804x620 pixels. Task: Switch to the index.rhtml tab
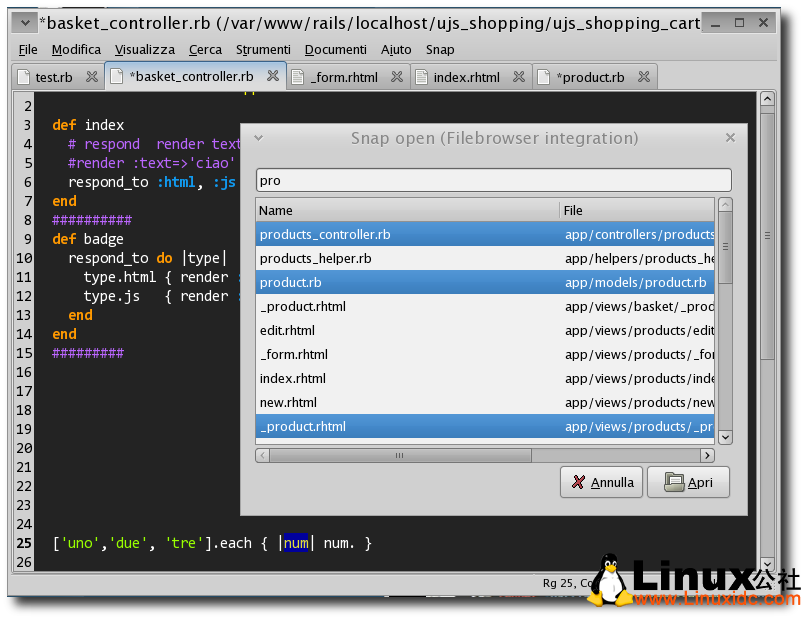[465, 77]
